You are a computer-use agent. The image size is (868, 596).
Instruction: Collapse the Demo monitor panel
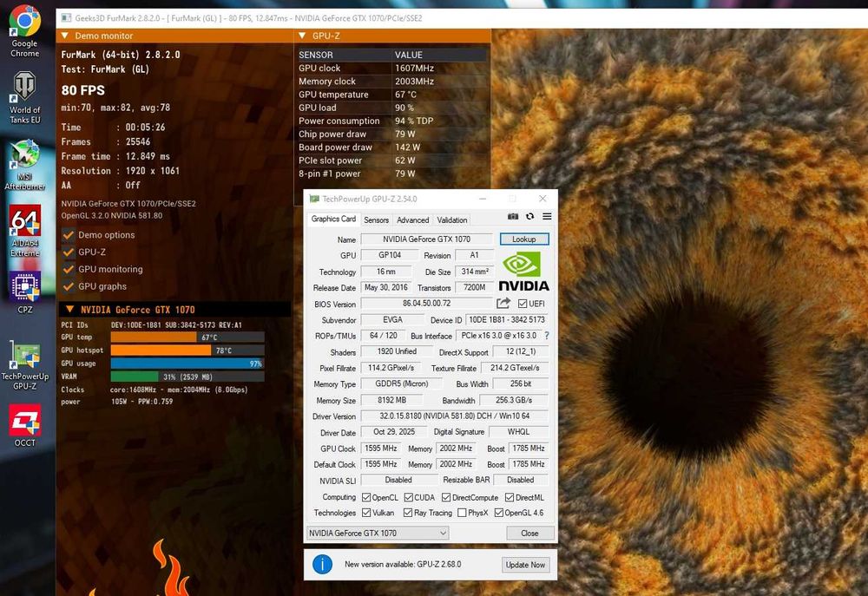(65, 36)
